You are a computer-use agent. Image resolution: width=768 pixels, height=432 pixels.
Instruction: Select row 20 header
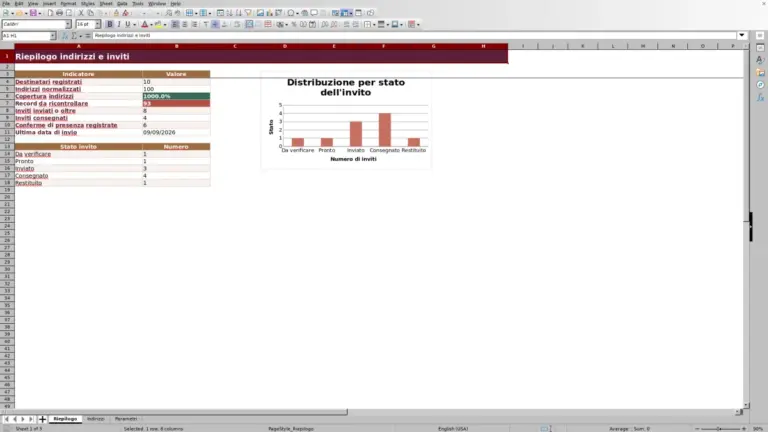click(7, 197)
